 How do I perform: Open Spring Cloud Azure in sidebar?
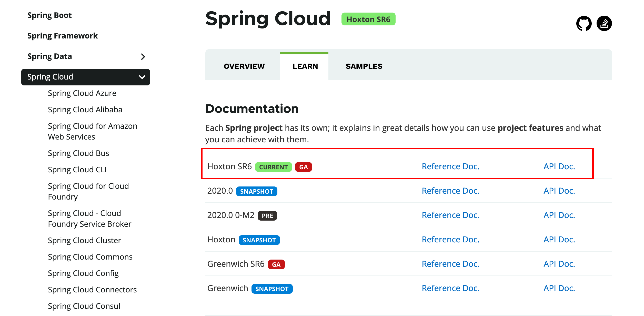pyautogui.click(x=82, y=93)
